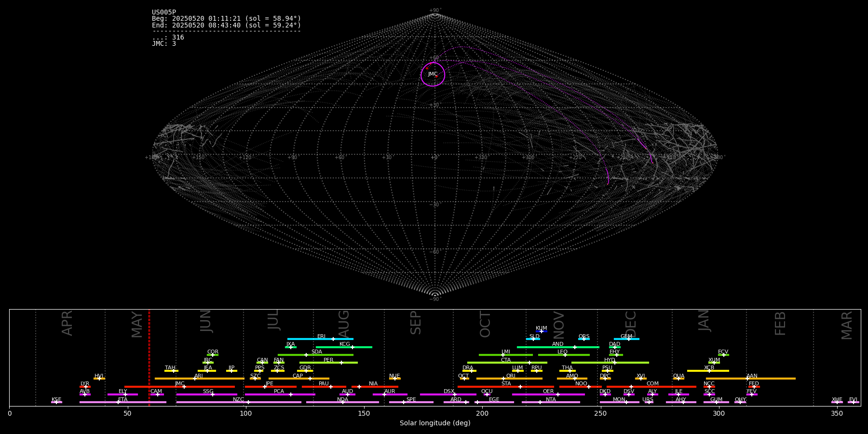Click the GUM shower label
The height and width of the screenshot is (434, 868).
[x=716, y=400]
